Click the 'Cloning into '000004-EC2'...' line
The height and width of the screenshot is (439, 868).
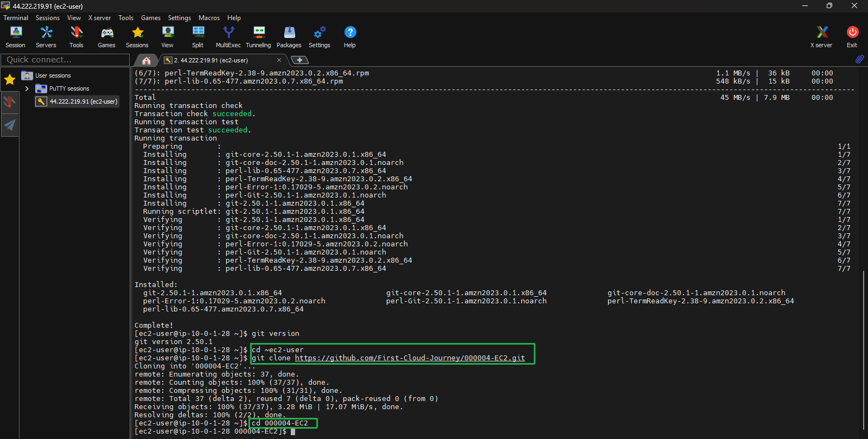(195, 366)
